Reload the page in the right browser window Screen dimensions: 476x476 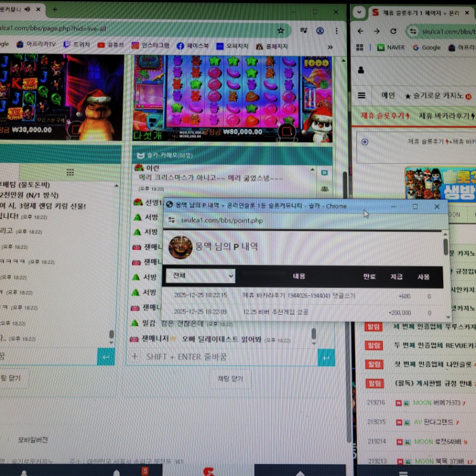393,31
